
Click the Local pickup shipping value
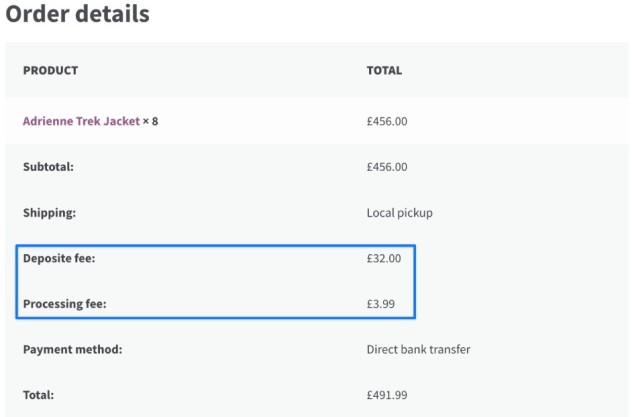399,213
